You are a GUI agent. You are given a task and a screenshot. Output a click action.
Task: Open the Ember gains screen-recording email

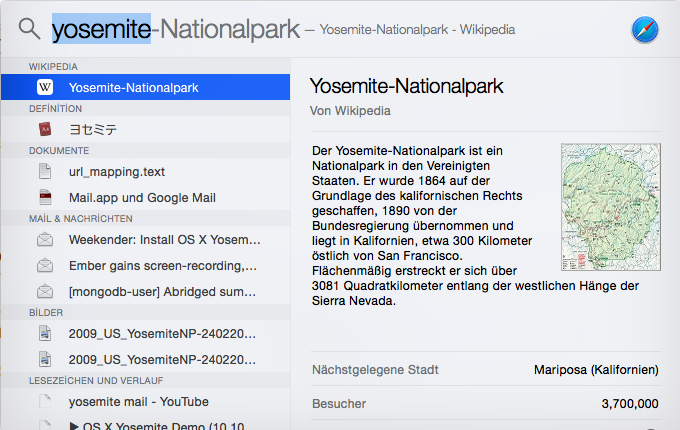(x=162, y=266)
